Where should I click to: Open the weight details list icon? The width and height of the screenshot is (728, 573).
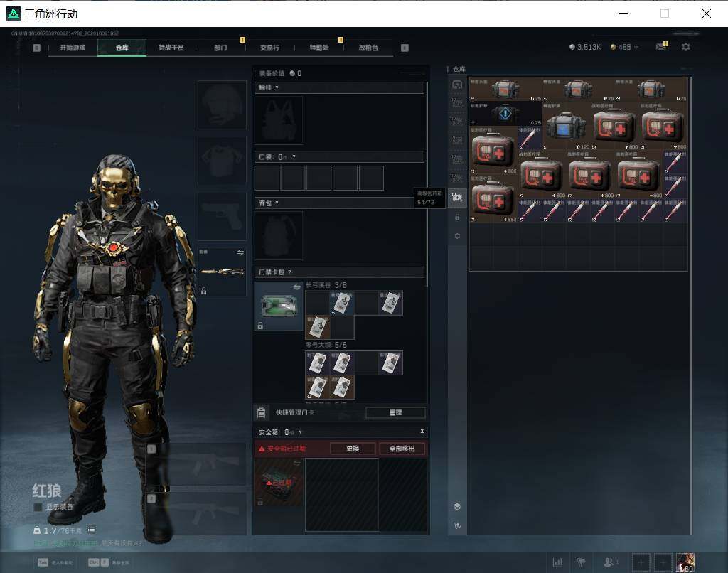click(x=92, y=530)
